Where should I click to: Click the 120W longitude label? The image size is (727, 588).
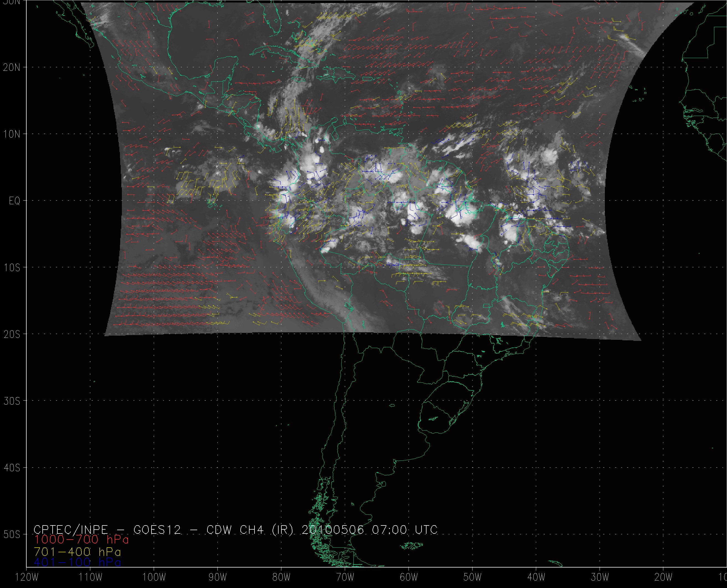click(x=27, y=577)
